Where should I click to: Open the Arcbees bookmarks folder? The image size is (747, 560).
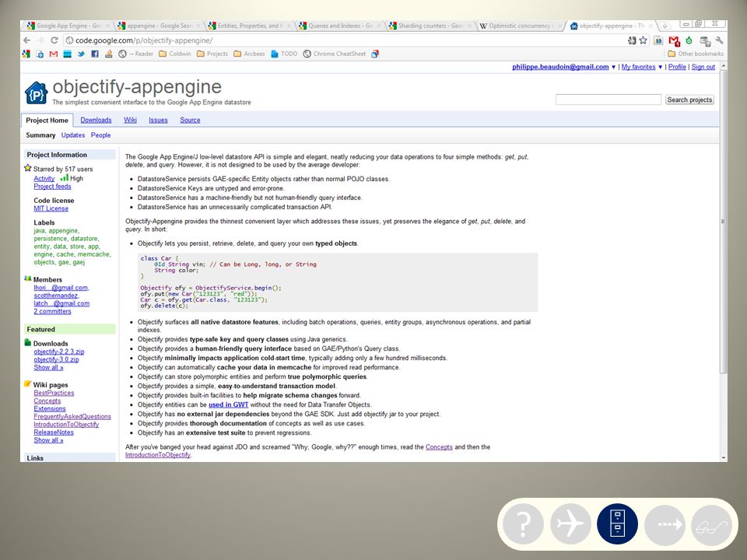[x=249, y=54]
